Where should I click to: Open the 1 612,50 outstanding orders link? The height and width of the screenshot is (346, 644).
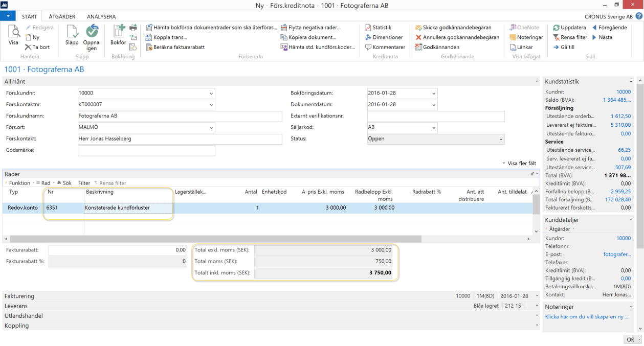click(x=620, y=117)
